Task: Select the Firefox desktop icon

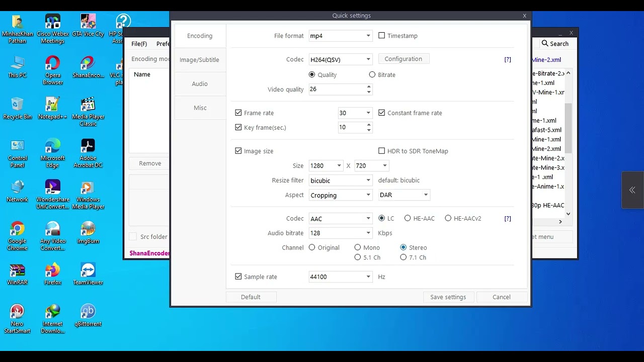Action: point(52,274)
